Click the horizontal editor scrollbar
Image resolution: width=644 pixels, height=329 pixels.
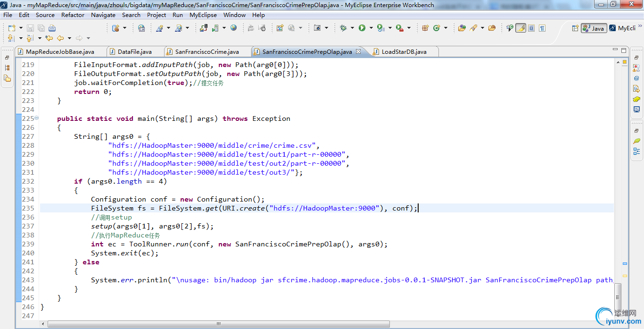point(219,324)
